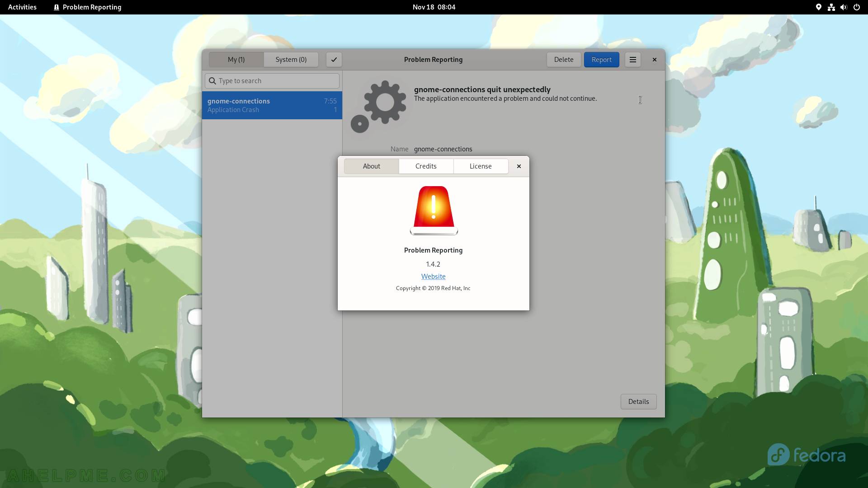Open the power icon in top bar

[856, 7]
